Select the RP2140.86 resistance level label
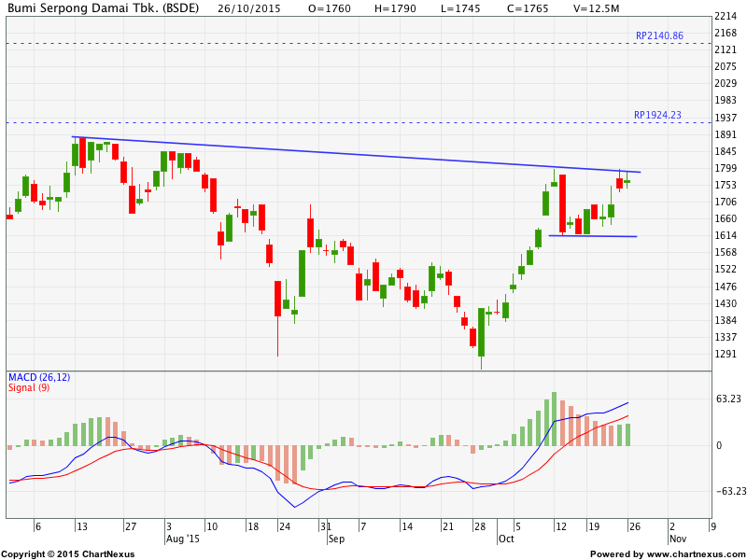This screenshot has height=560, width=747. point(658,35)
